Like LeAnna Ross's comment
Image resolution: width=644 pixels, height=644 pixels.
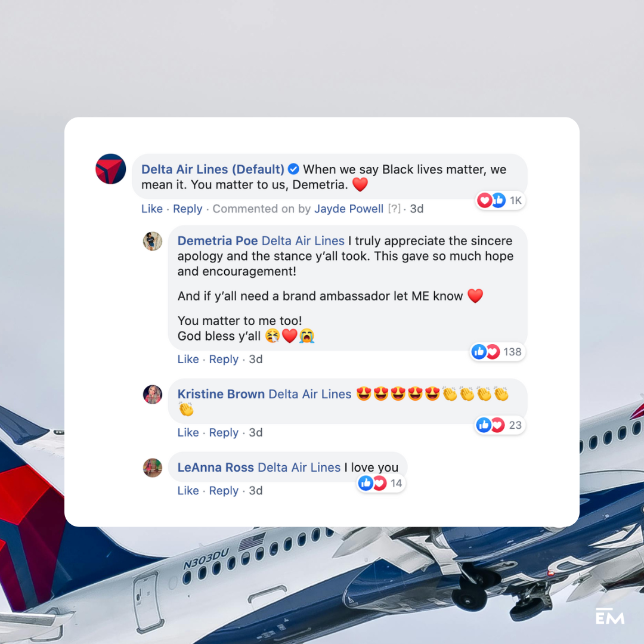(x=188, y=490)
